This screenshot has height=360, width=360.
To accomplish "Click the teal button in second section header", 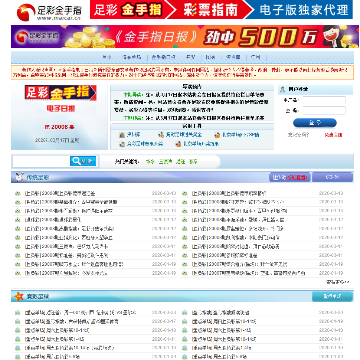I will (x=332, y=296).
